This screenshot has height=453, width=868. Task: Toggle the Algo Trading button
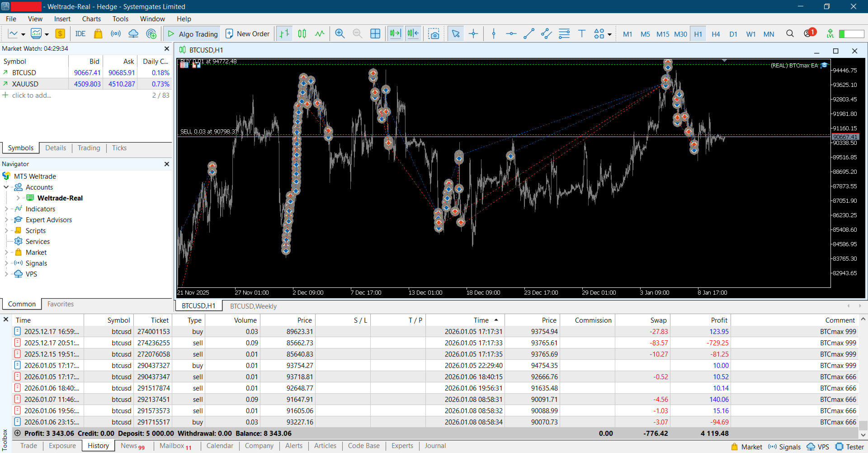point(193,34)
